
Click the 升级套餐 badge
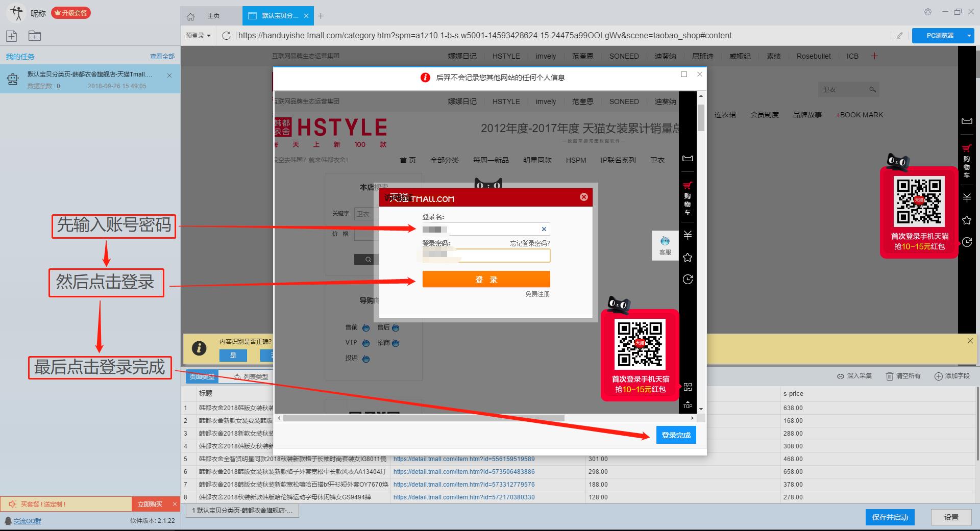[71, 13]
